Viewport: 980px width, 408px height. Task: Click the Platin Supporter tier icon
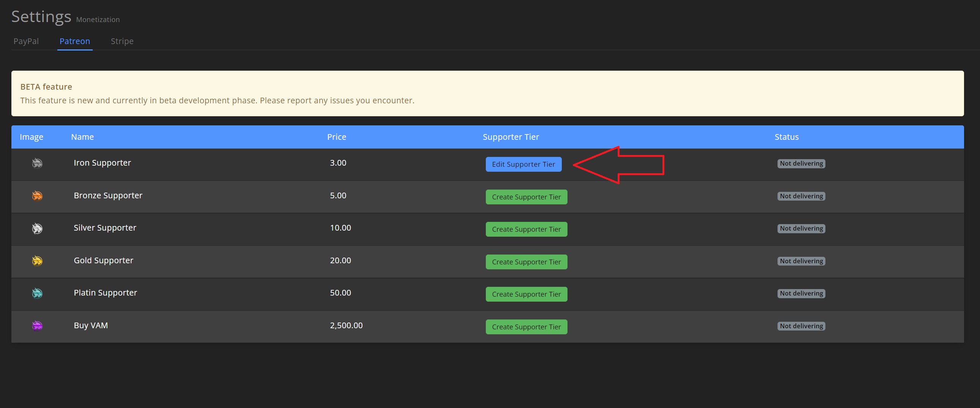click(x=37, y=293)
